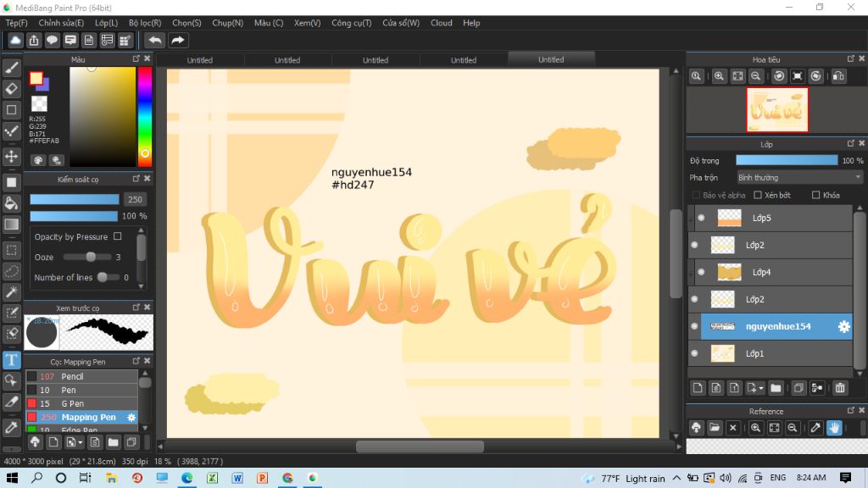Click the speech bubble comment icon
868x488 pixels.
52,41
